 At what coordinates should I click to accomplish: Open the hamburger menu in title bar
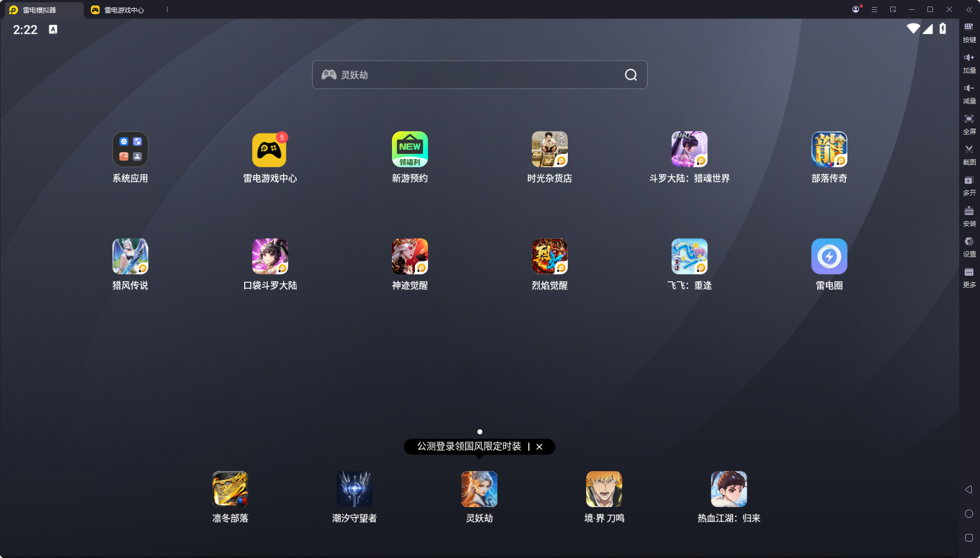[x=874, y=9]
